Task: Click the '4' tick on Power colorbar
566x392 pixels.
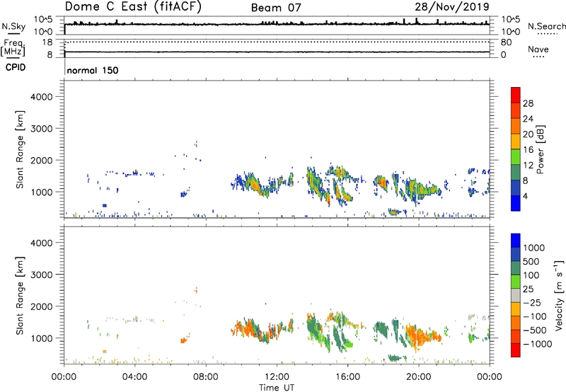Action: click(x=526, y=196)
